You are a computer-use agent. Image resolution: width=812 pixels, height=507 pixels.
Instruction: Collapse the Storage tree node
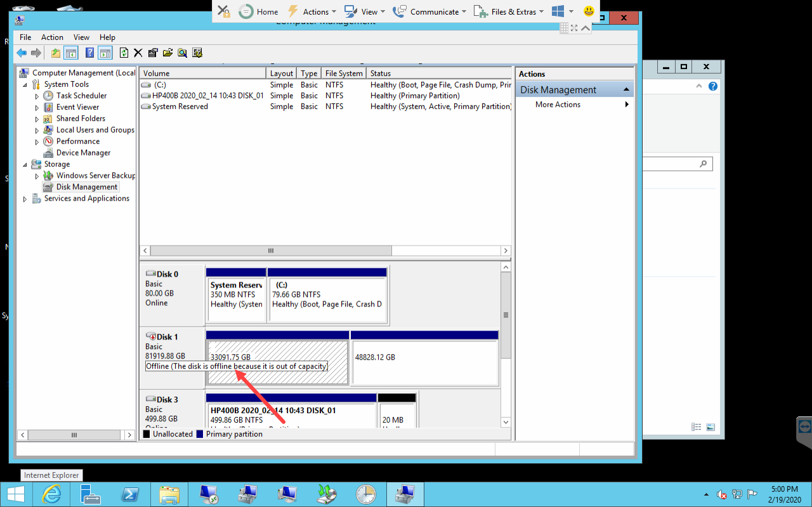point(25,164)
